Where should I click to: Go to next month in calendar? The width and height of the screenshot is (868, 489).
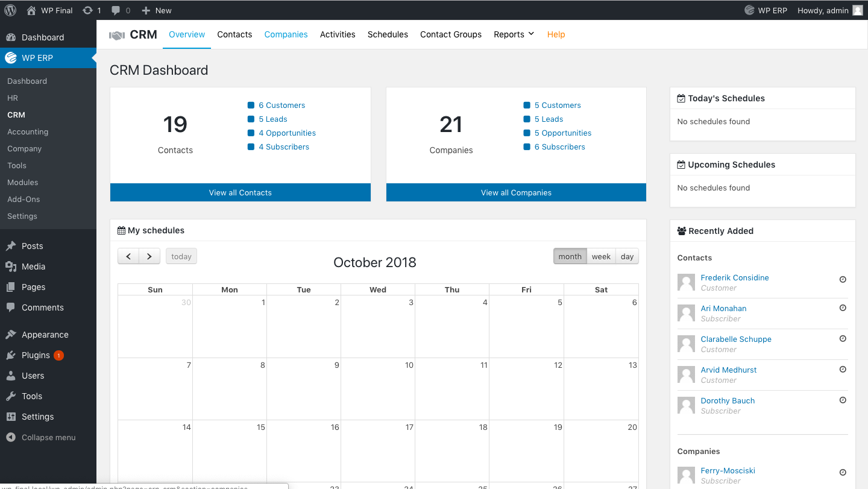[x=149, y=256]
